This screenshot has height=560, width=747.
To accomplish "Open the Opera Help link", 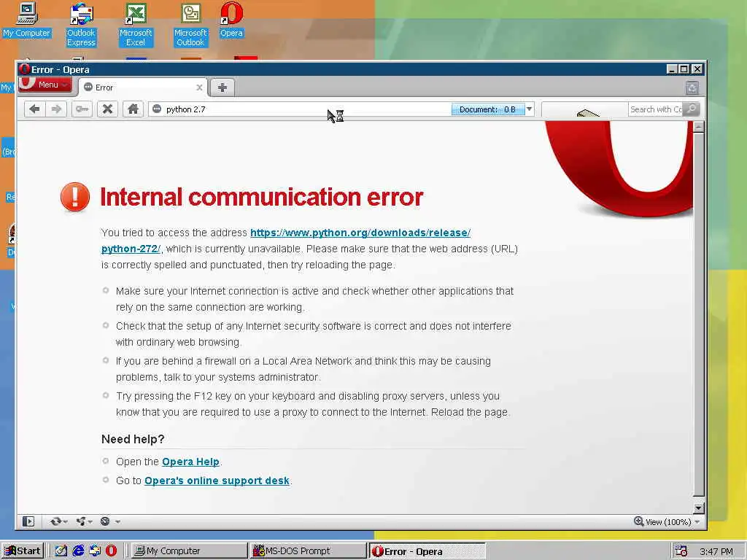I will point(190,462).
